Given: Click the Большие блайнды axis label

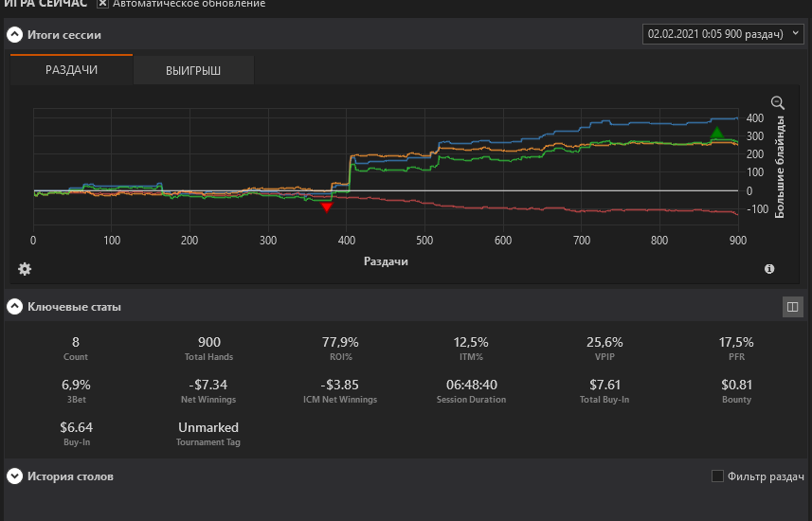Looking at the screenshot, I should tap(780, 167).
